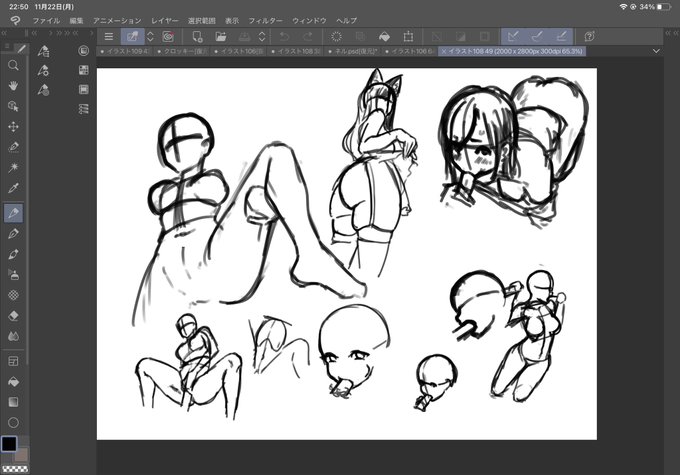This screenshot has height=475, width=680.
Task: Open the ヘルプ menu
Action: point(347,20)
